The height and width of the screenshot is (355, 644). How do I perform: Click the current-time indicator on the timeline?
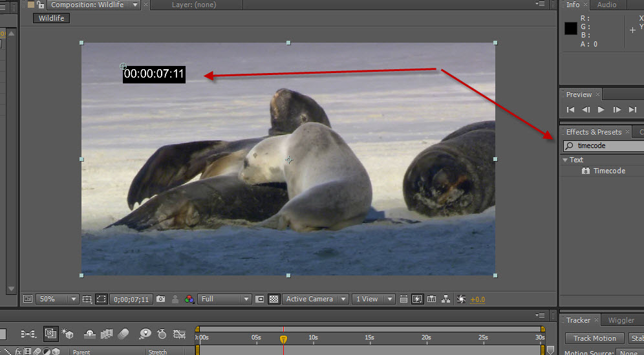pos(283,339)
